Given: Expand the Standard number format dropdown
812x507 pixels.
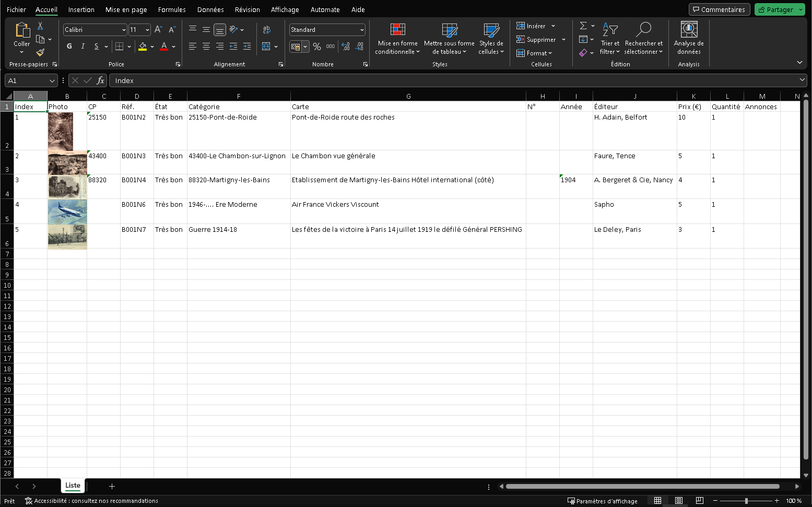Looking at the screenshot, I should (361, 30).
